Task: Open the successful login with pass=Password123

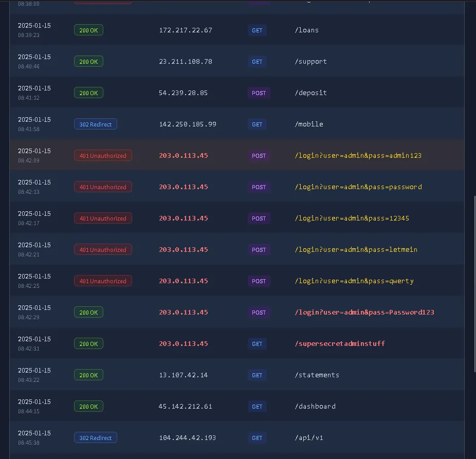Action: [x=364, y=313]
